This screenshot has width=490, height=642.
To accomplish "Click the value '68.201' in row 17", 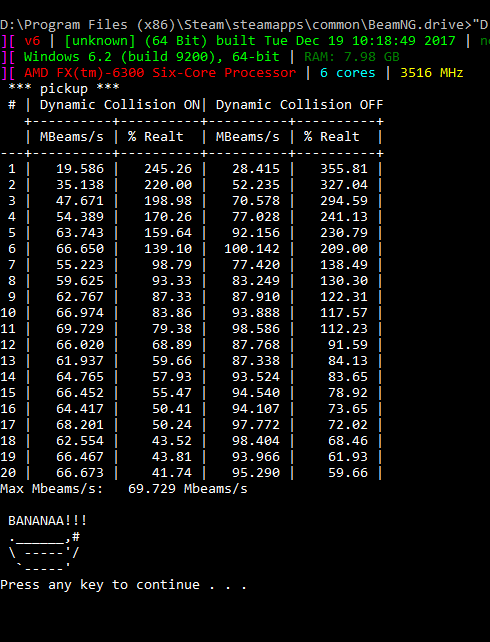I will [80, 424].
